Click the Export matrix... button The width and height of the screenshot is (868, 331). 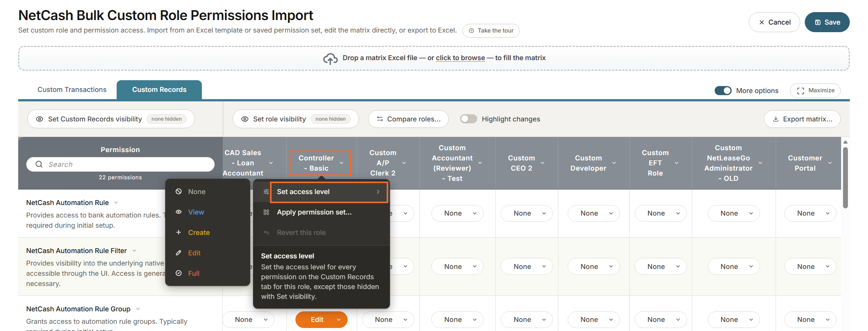802,119
